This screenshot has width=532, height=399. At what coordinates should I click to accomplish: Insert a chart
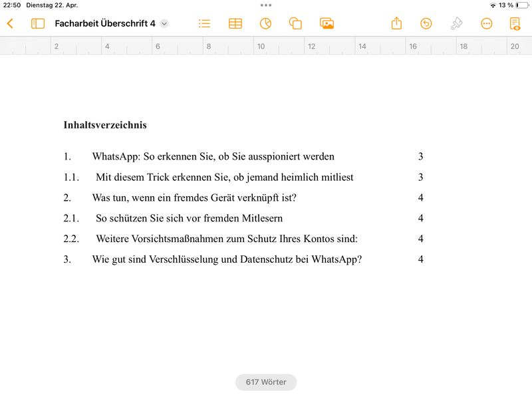[x=265, y=23]
